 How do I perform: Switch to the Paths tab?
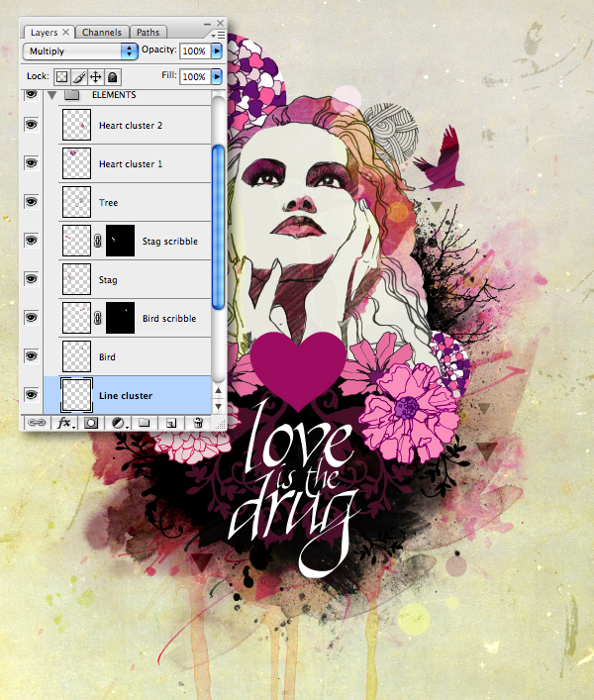[x=148, y=32]
